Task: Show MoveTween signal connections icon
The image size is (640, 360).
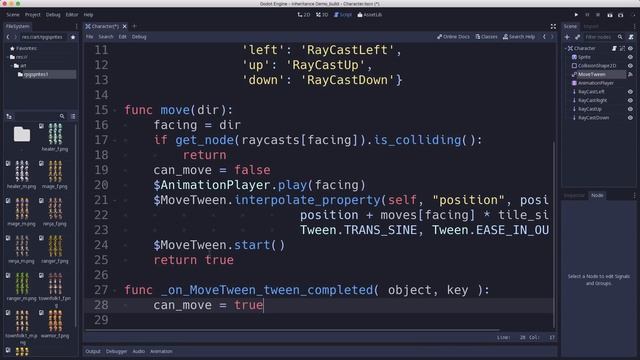Action: (630, 74)
